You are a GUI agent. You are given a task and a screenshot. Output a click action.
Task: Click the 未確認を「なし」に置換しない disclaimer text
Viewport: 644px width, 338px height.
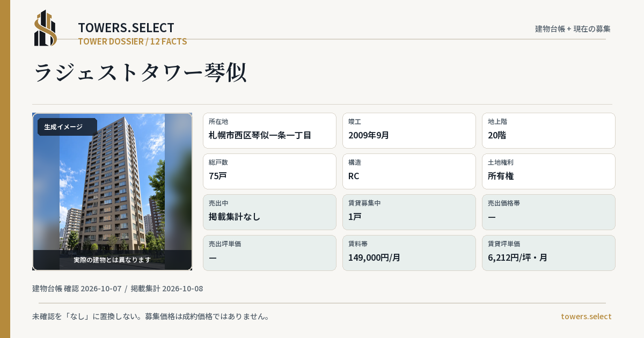click(x=151, y=317)
